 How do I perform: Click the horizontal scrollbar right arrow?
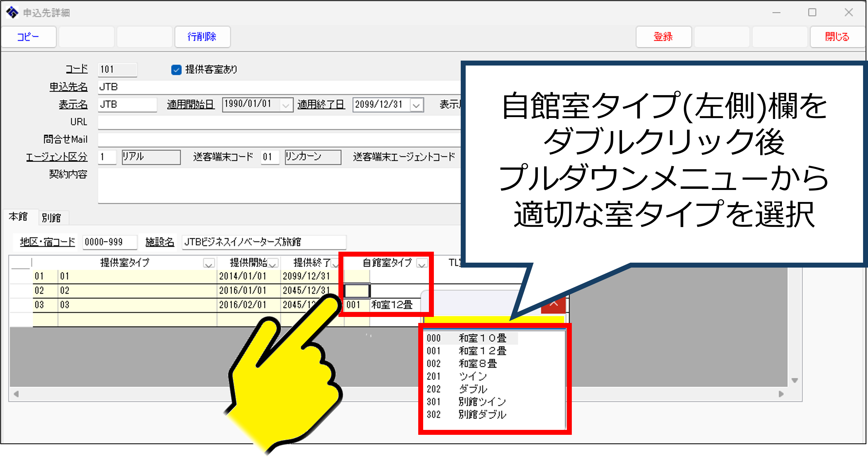(781, 394)
